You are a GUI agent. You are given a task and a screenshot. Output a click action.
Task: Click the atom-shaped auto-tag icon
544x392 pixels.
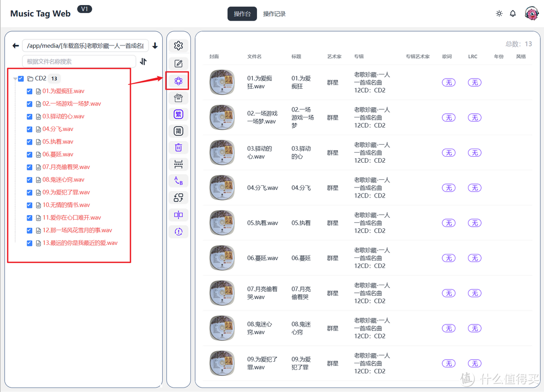coord(178,81)
